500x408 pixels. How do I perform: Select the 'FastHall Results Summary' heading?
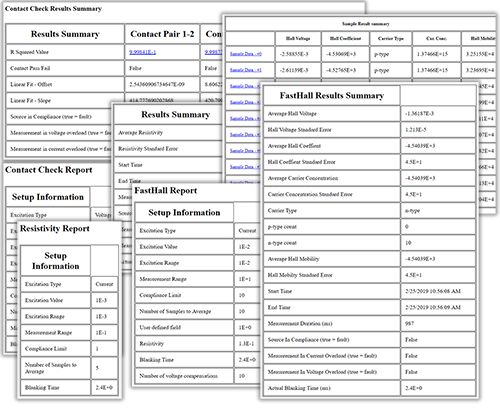(x=332, y=96)
